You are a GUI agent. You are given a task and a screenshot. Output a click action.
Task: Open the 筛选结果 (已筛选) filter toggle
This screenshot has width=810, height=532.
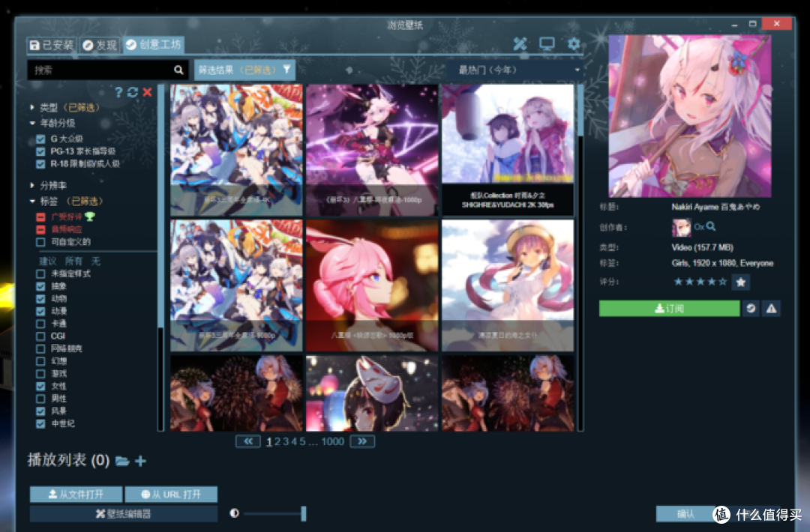244,70
